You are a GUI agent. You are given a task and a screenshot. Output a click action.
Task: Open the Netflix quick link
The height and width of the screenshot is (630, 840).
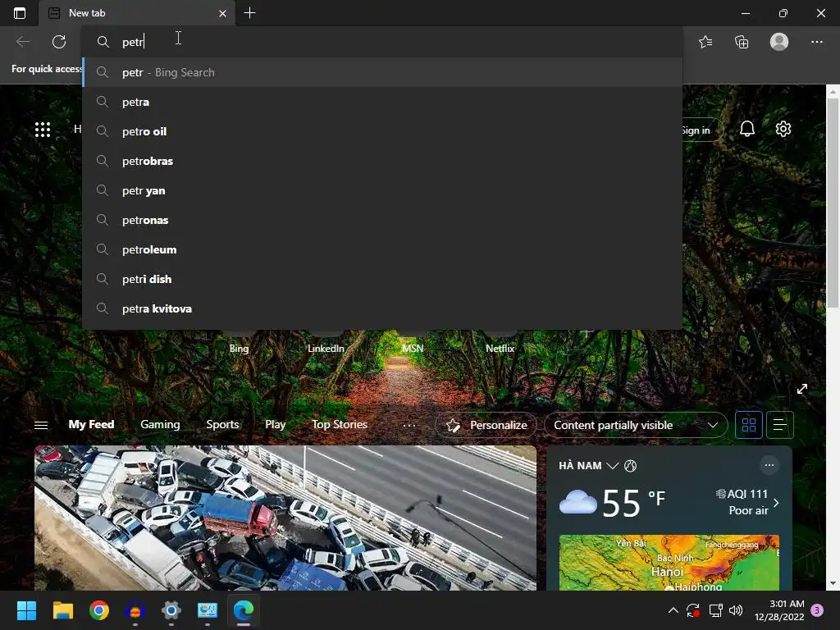pyautogui.click(x=500, y=348)
